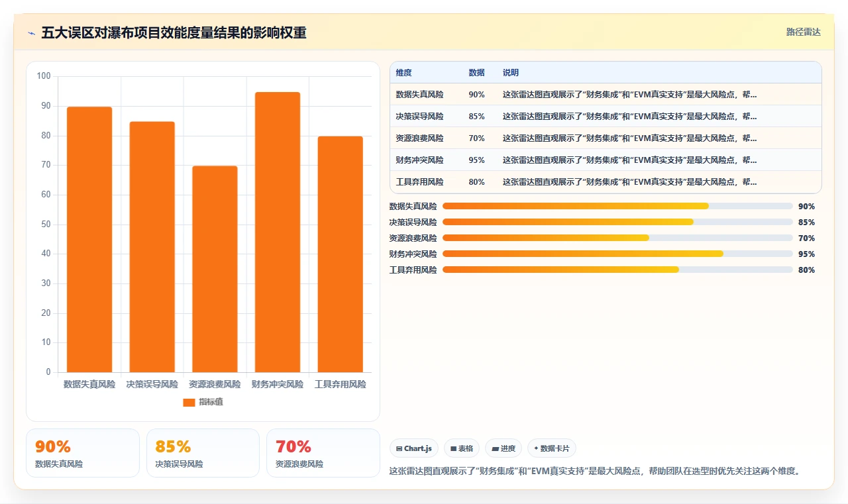Screen dimensions: 848x504
Task: Click the 资源浪费风险 70% progress bar
Action: click(617, 238)
